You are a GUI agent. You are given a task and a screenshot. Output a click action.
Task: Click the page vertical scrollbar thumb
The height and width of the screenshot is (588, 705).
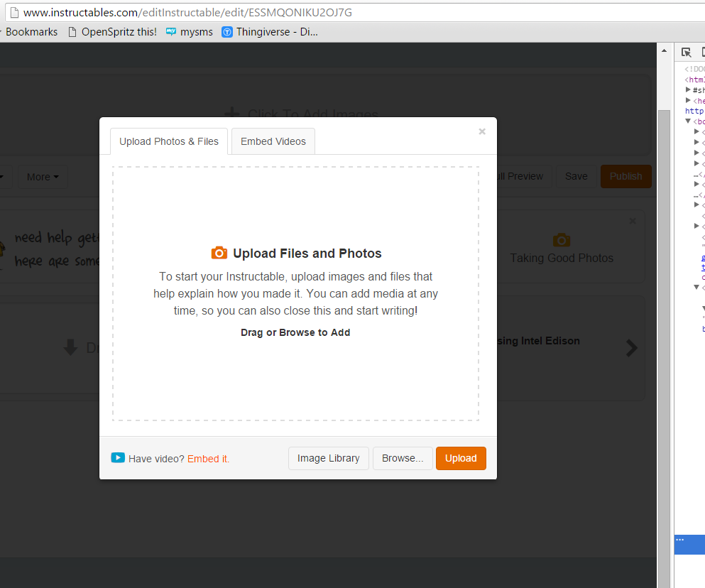(x=664, y=349)
